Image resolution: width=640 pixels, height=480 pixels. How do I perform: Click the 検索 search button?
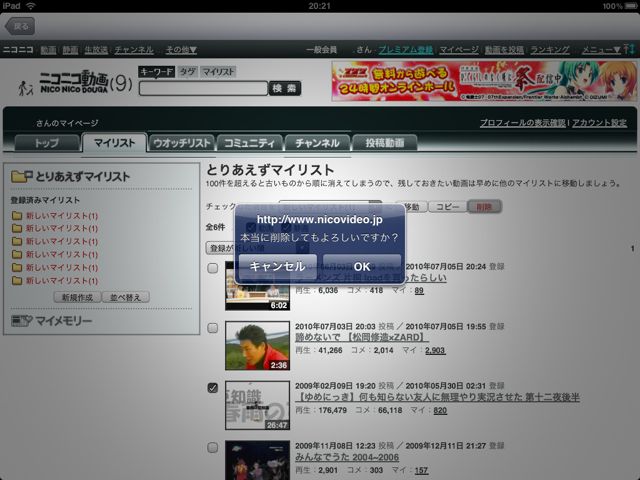(284, 88)
